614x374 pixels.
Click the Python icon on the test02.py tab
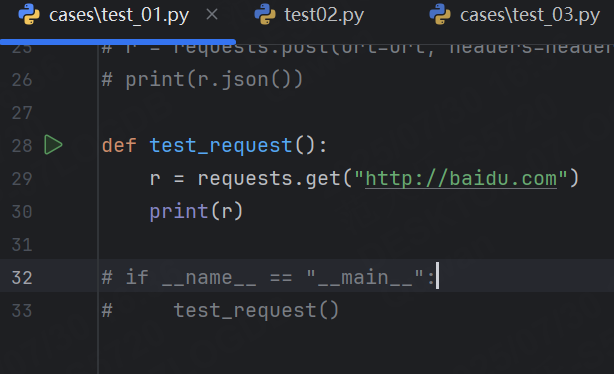pos(265,14)
